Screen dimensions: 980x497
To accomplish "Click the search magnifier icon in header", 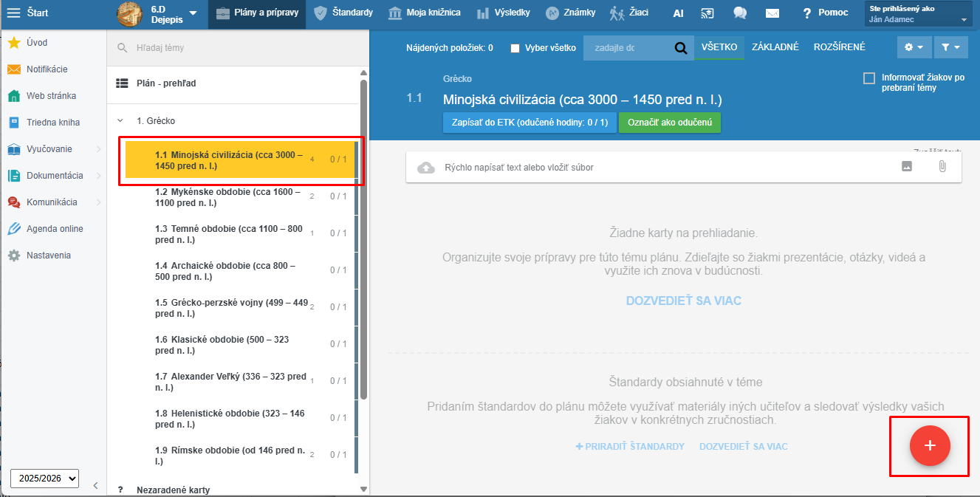I will (680, 48).
